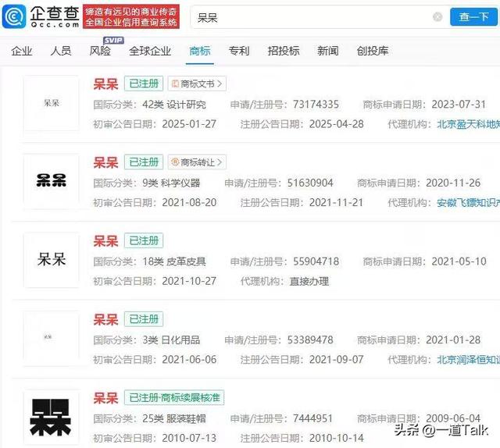Screen dimensions: 500x448
Task: Click the Qcc.com logo icon
Action: 14,16
